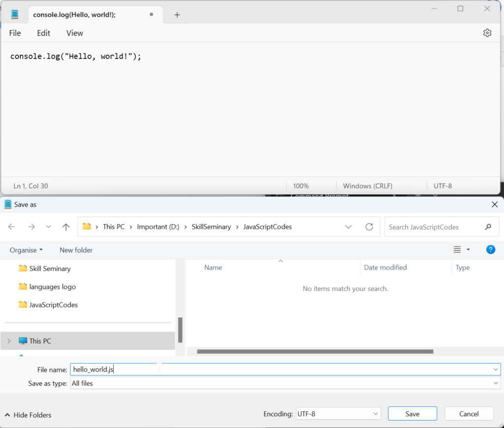Click Save button
504x428 pixels.
pyautogui.click(x=412, y=414)
